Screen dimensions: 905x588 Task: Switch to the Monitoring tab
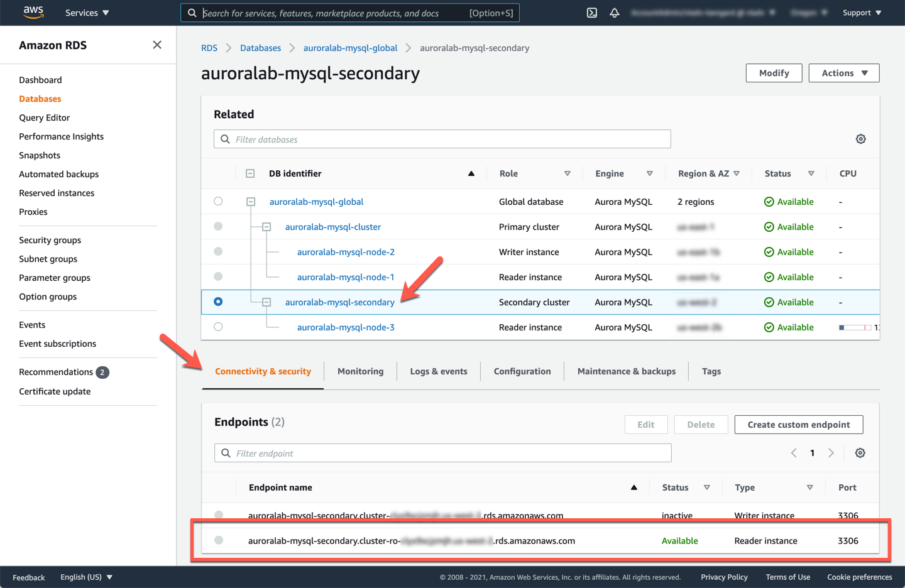coord(360,371)
